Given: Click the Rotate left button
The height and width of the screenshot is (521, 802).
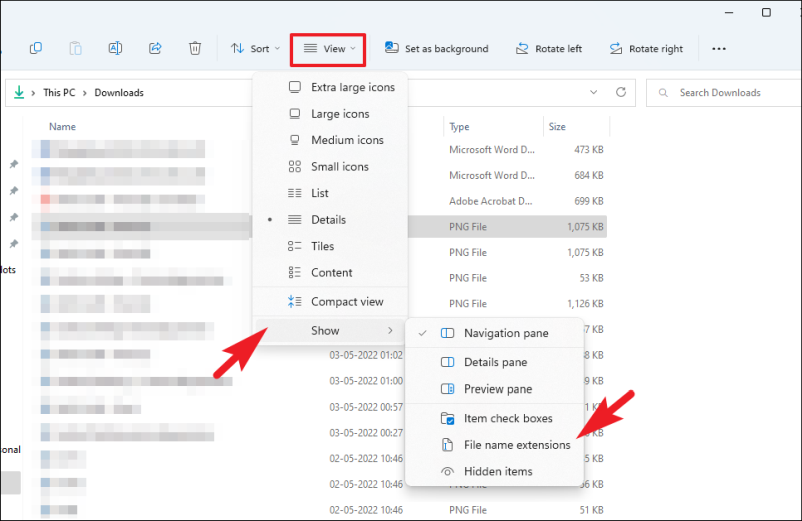Looking at the screenshot, I should pos(548,48).
